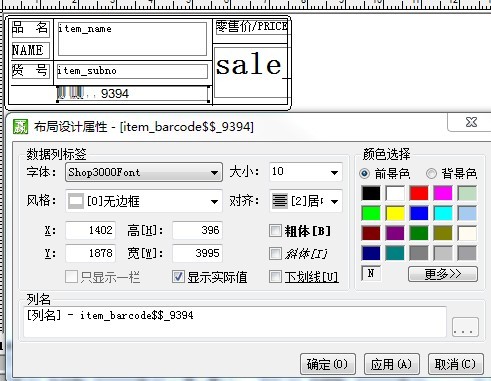This screenshot has height=381, width=491.
Task: Close the 布局设计属性 dialog
Action: pos(471,122)
